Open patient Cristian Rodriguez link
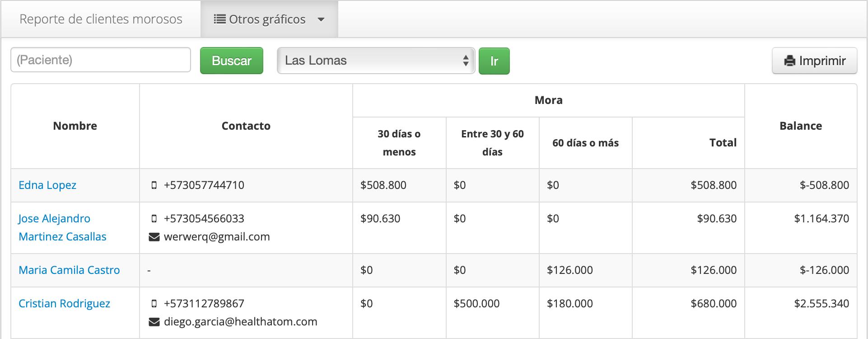The width and height of the screenshot is (868, 339). click(x=64, y=304)
